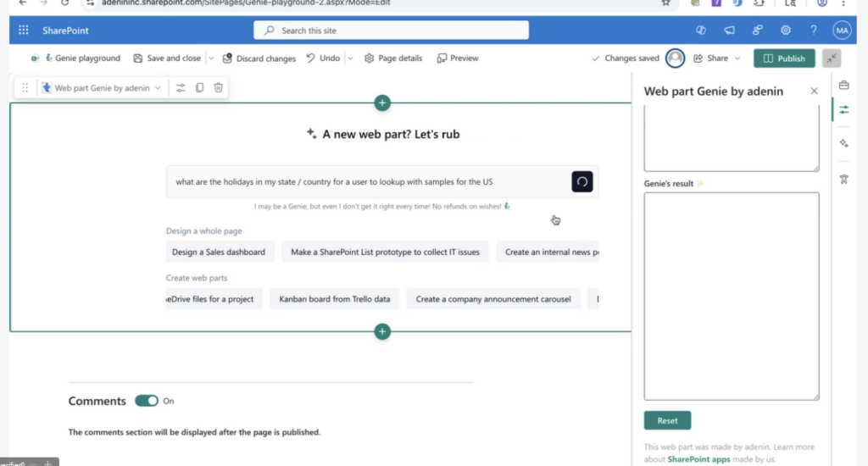Expand Web part Genie by adenin dropdown
Image resolution: width=868 pixels, height=466 pixels.
tap(101, 87)
